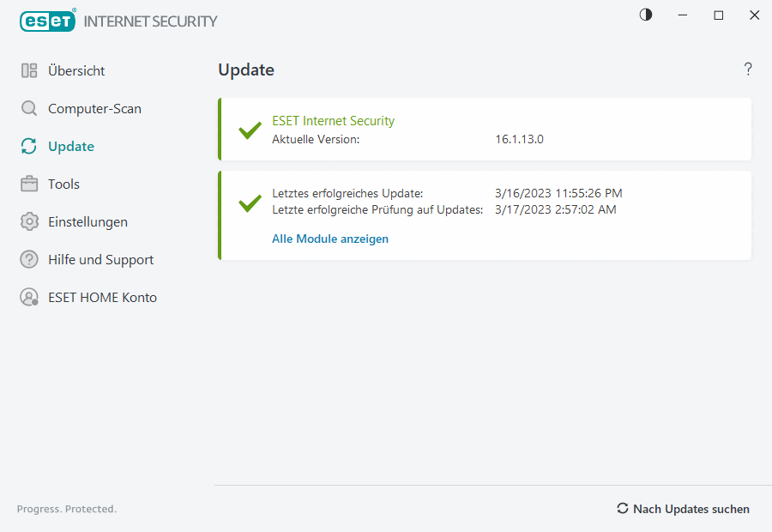This screenshot has height=532, width=772.
Task: Click the Update refresh arrows icon
Action: click(x=29, y=147)
